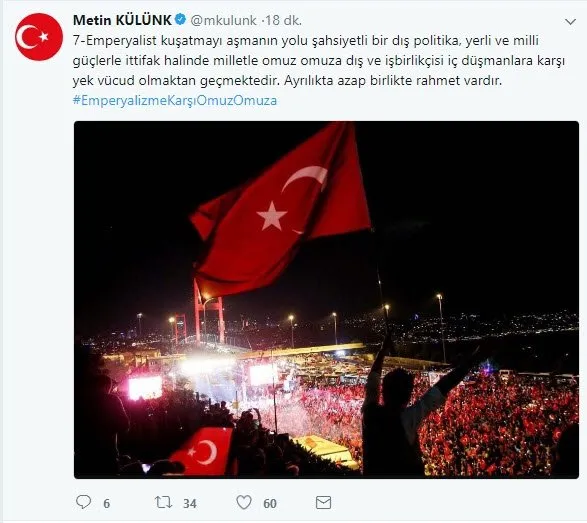Viewport: 587px width, 523px height.
Task: Open the tweet text starting 7-Emperyalist
Action: click(x=319, y=60)
